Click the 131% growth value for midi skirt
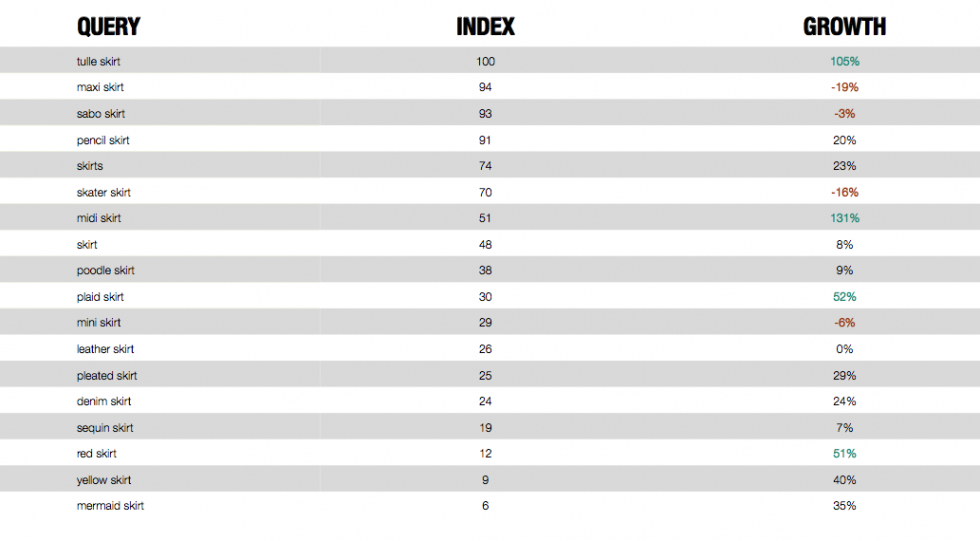This screenshot has height=541, width=980. coord(844,218)
